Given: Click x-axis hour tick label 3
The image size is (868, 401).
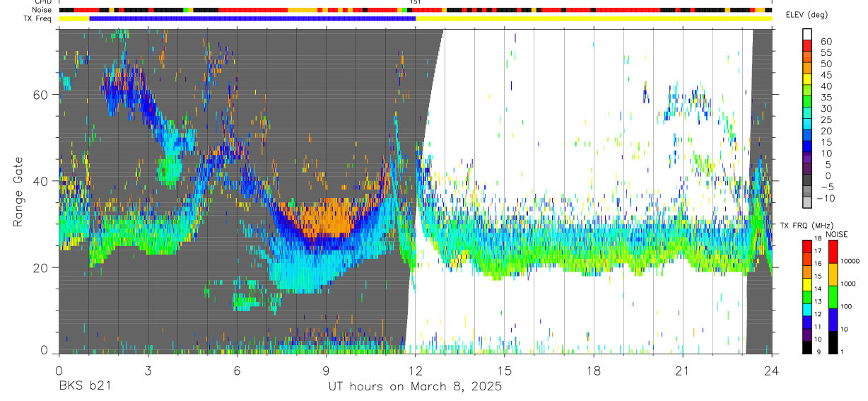Looking at the screenshot, I should point(148,371).
